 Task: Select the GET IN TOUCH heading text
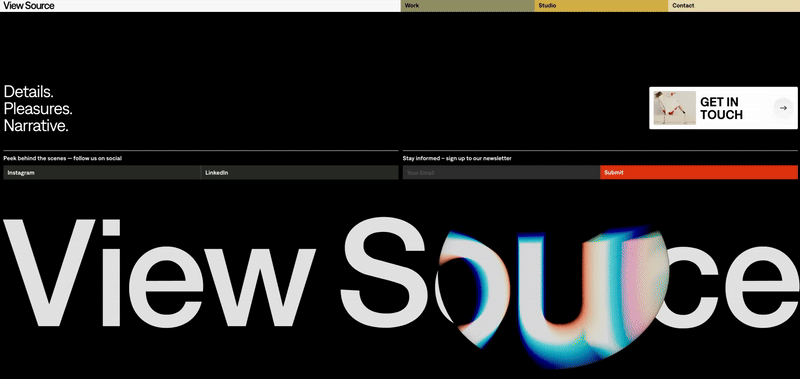tap(721, 108)
